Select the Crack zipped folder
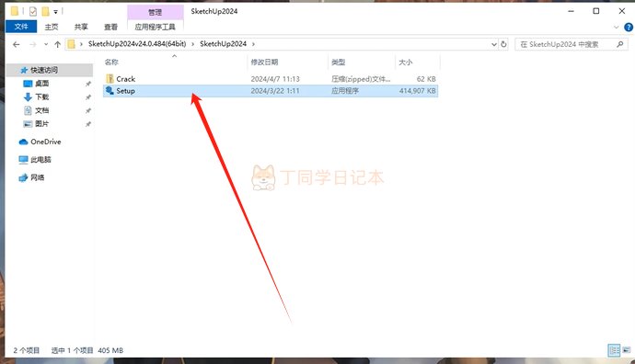Screen dimensions: 635x364 pos(271,79)
